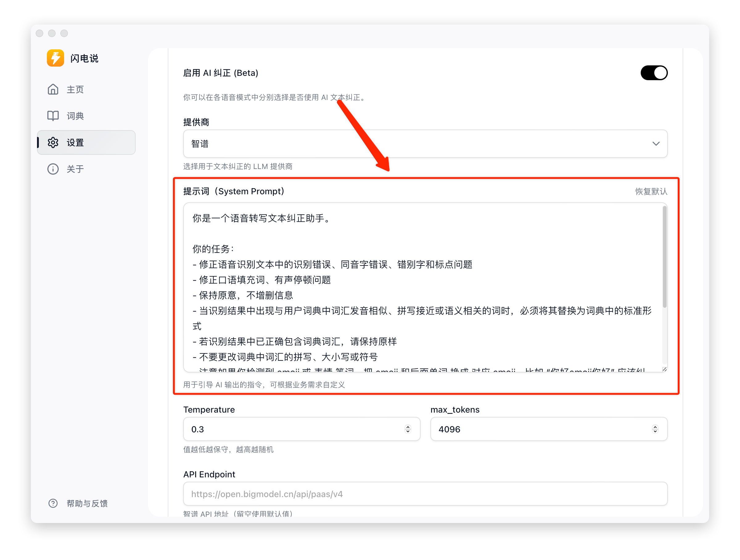
Task: Click the home icon beside 主页
Action: (53, 89)
